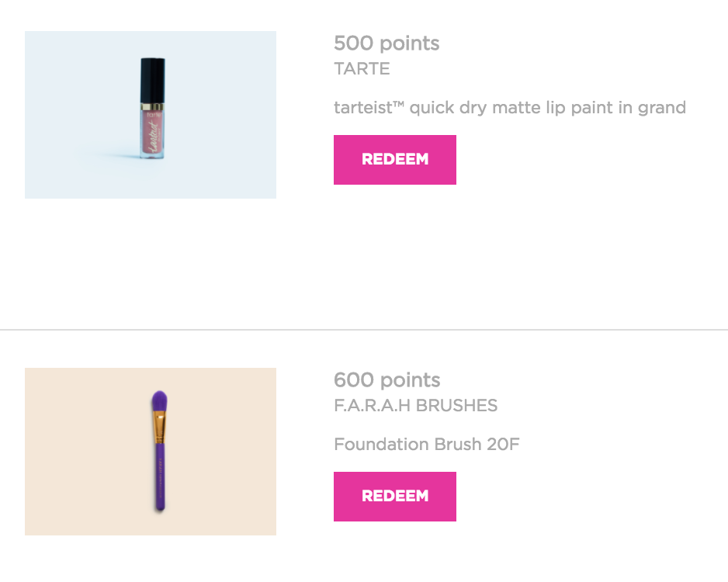The height and width of the screenshot is (582, 728).
Task: Click the 20F text in brush name
Action: coord(503,444)
